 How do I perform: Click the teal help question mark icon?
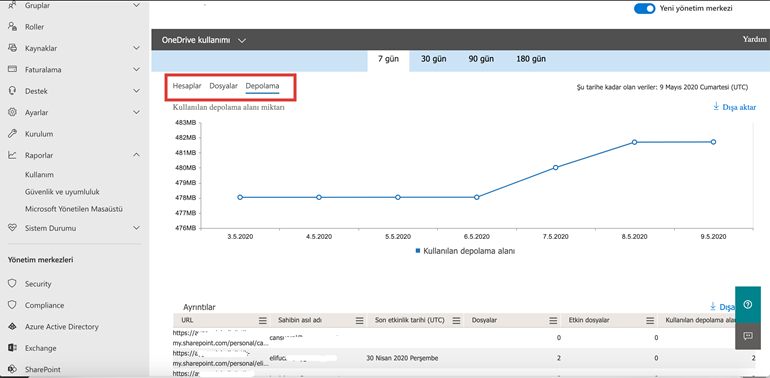pos(748,305)
